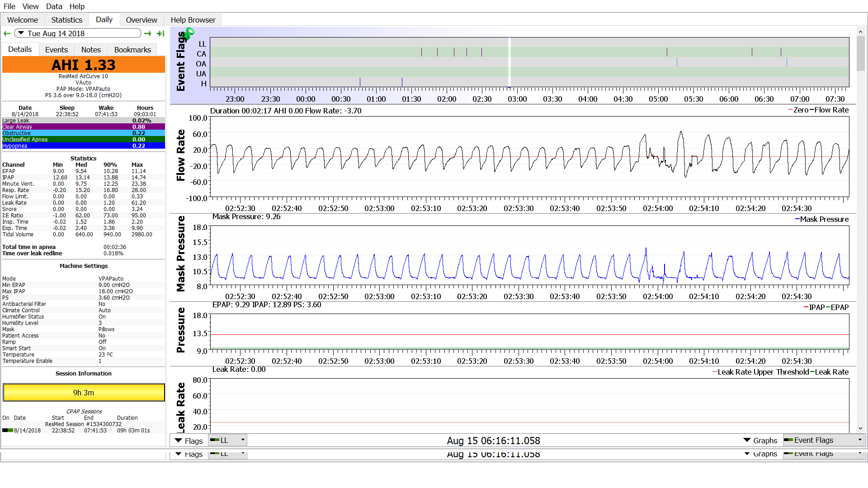The image size is (868, 488).
Task: Click the Leak Rate Upper Threshold legend entry
Action: (761, 372)
